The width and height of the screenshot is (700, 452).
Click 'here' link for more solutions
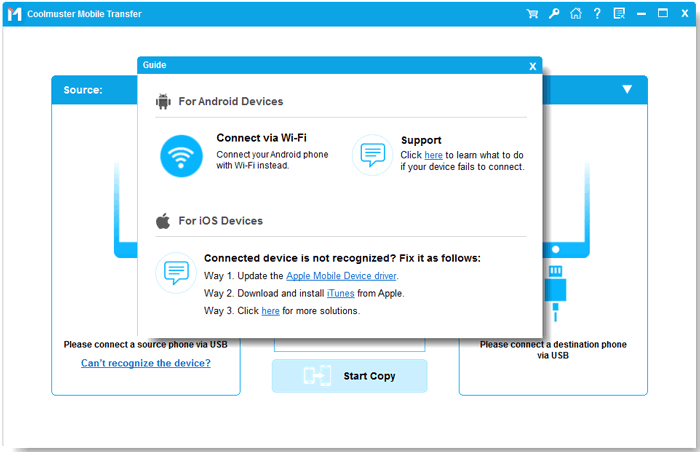tap(271, 311)
